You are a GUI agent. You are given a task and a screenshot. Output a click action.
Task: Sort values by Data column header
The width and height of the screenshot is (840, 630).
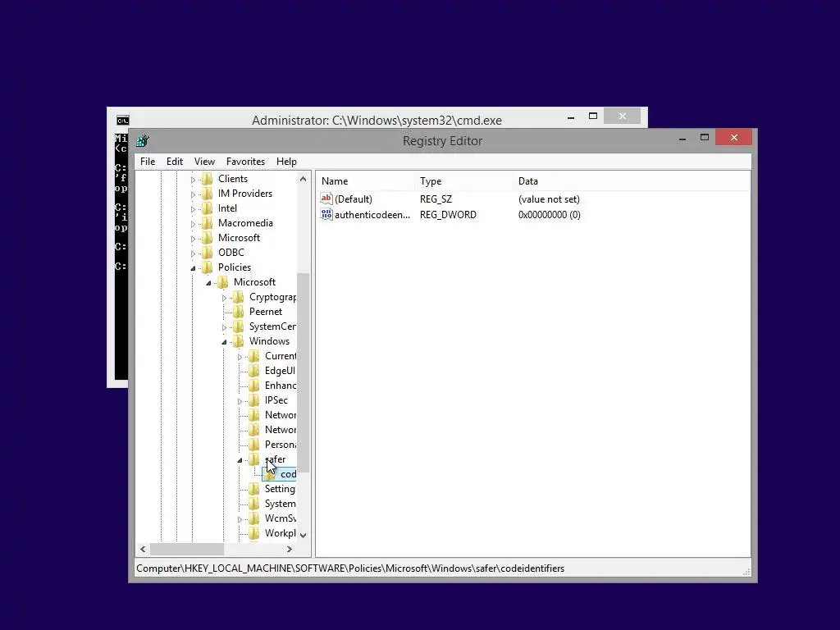631,181
